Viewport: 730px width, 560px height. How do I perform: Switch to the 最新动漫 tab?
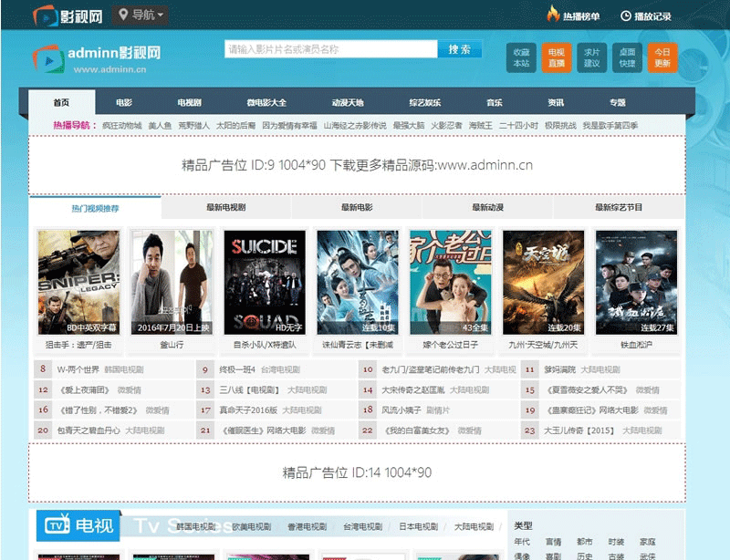[x=488, y=208]
